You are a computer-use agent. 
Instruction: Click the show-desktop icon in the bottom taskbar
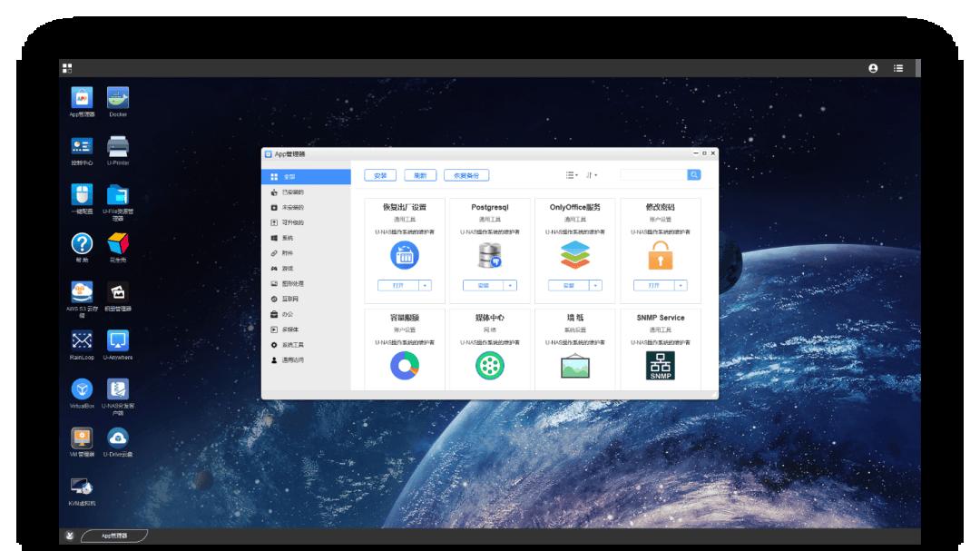coord(70,536)
